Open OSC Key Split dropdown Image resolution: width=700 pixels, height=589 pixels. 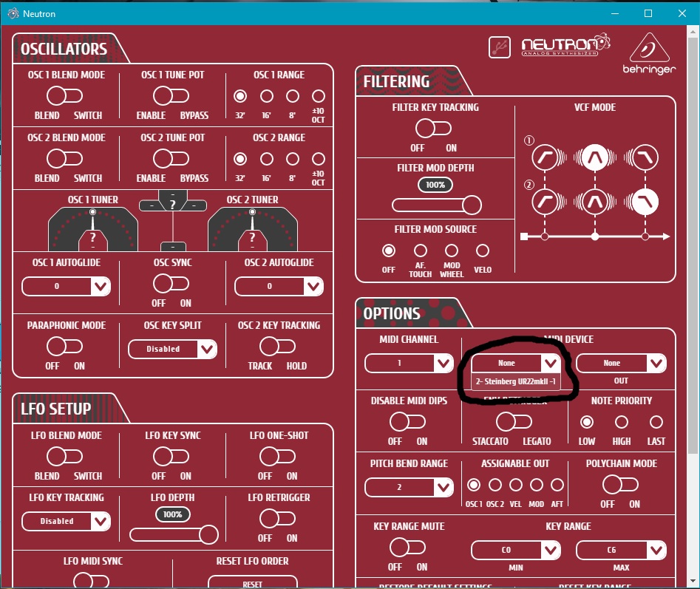tap(173, 349)
